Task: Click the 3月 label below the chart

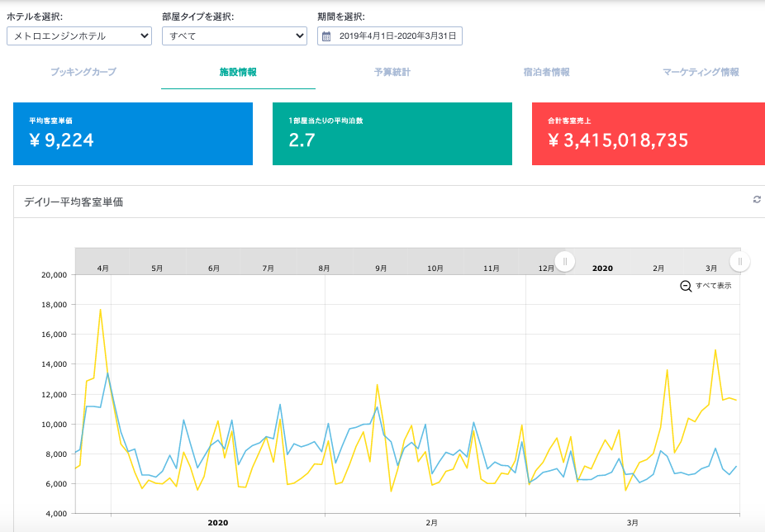Action: pos(632,523)
